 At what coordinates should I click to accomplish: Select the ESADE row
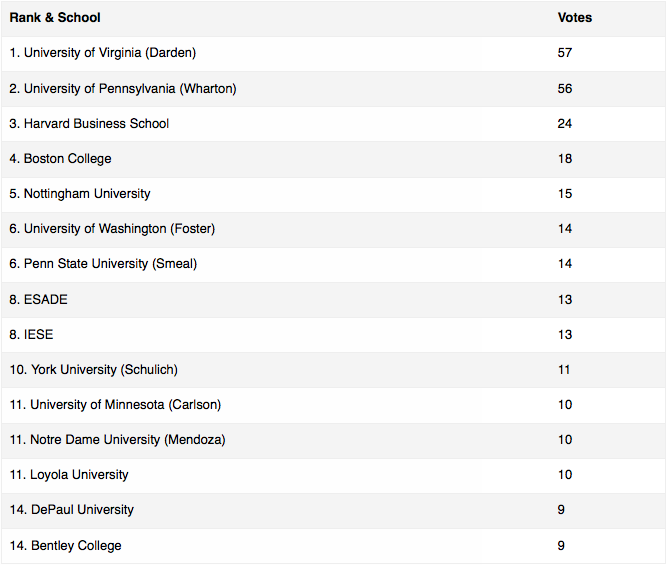point(334,300)
